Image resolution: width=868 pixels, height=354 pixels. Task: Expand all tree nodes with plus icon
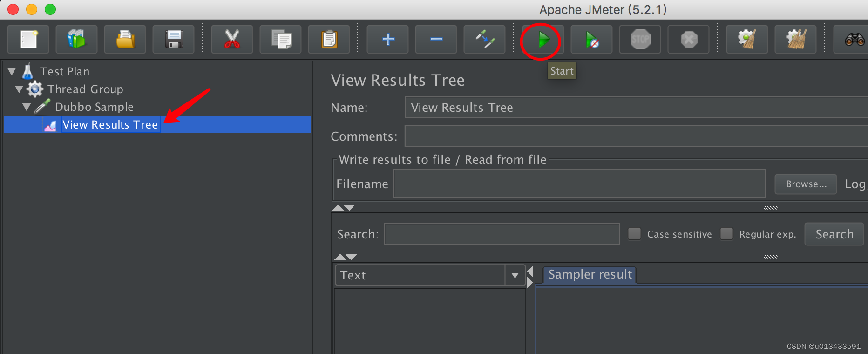point(388,39)
